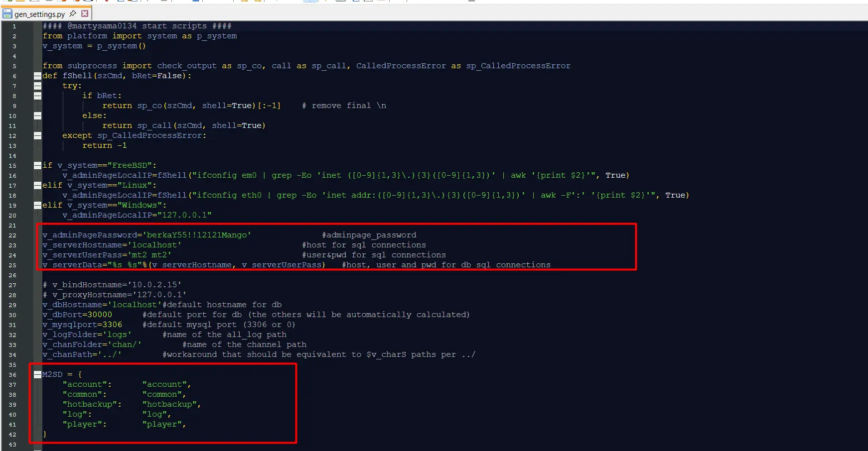The image size is (868, 451).
Task: Collapse the except sp_CalledProcessError block
Action: [37, 135]
